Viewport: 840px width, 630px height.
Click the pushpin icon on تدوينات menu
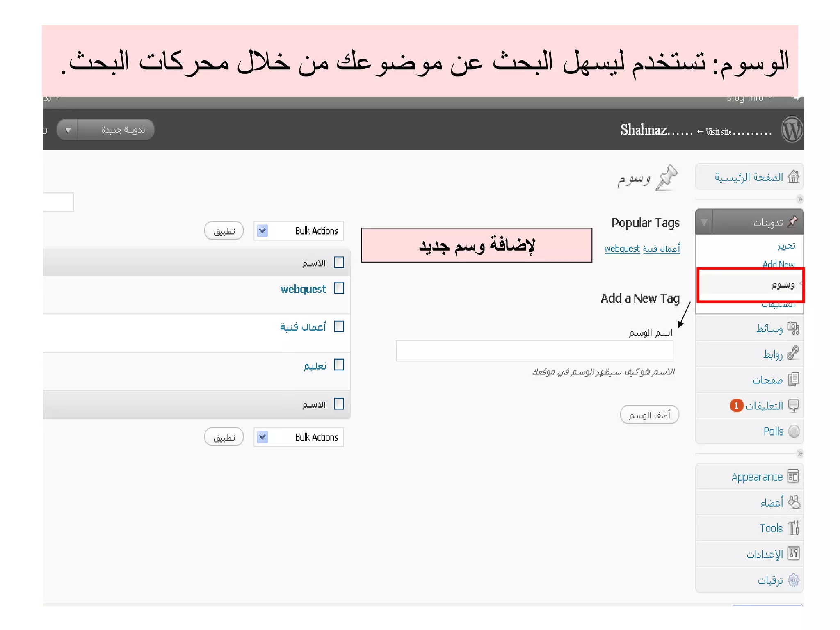pyautogui.click(x=793, y=221)
